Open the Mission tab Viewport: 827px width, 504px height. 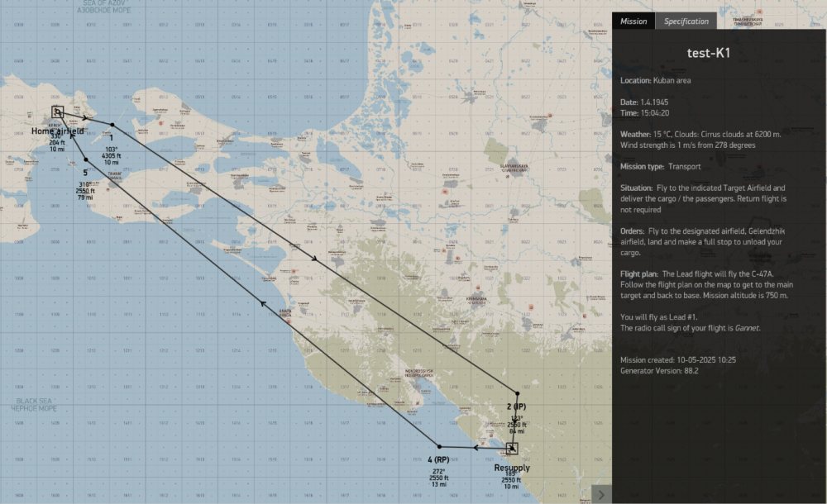click(x=633, y=21)
